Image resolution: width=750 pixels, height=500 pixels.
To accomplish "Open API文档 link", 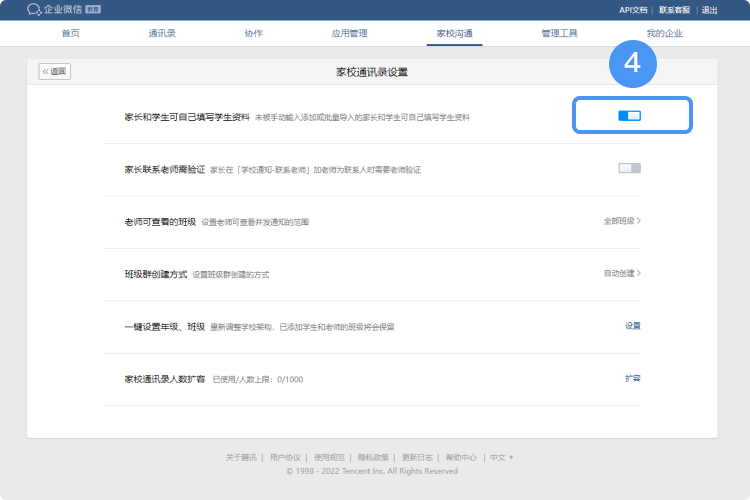I will pos(633,10).
